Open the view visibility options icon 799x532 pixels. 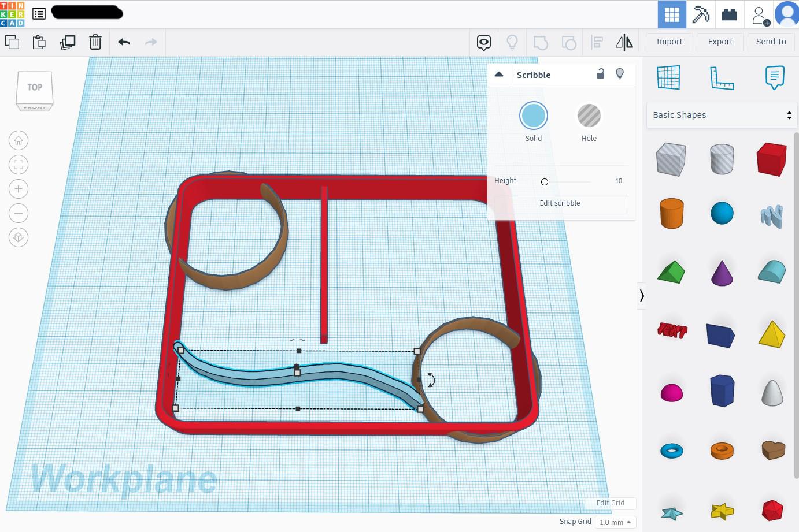pos(484,42)
